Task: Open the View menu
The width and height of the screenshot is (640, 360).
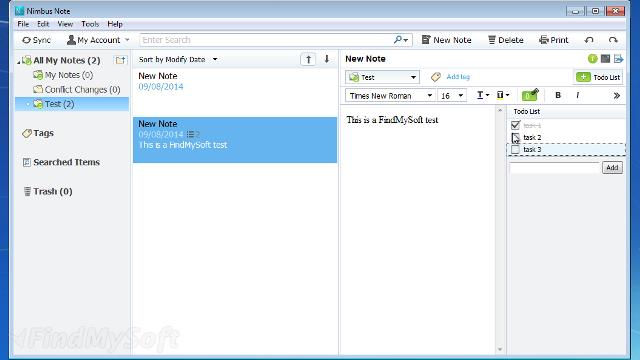Action: click(65, 24)
